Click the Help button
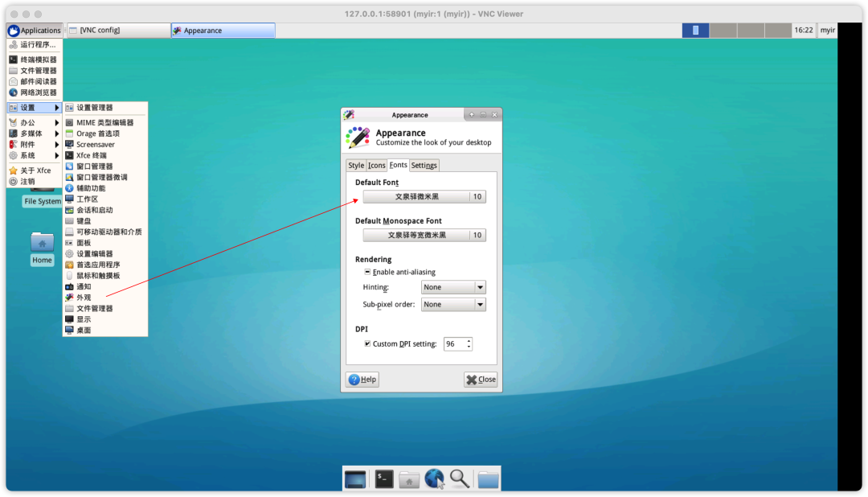 362,379
